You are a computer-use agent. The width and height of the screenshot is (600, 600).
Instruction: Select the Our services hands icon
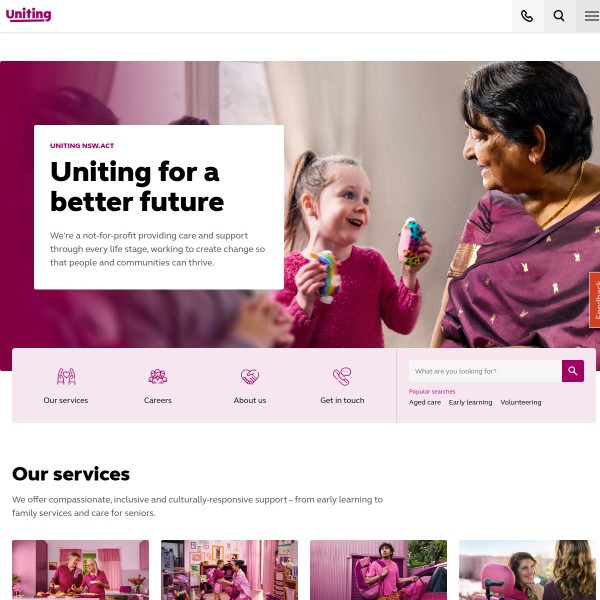coord(66,377)
